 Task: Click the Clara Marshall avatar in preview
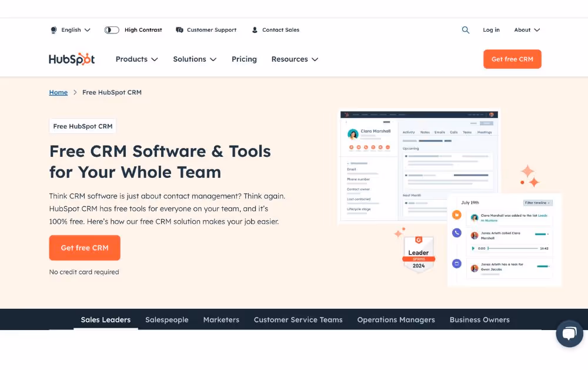(x=352, y=134)
